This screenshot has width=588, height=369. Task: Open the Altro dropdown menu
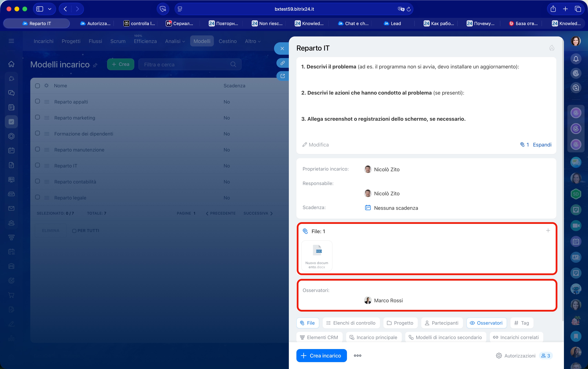coord(253,41)
